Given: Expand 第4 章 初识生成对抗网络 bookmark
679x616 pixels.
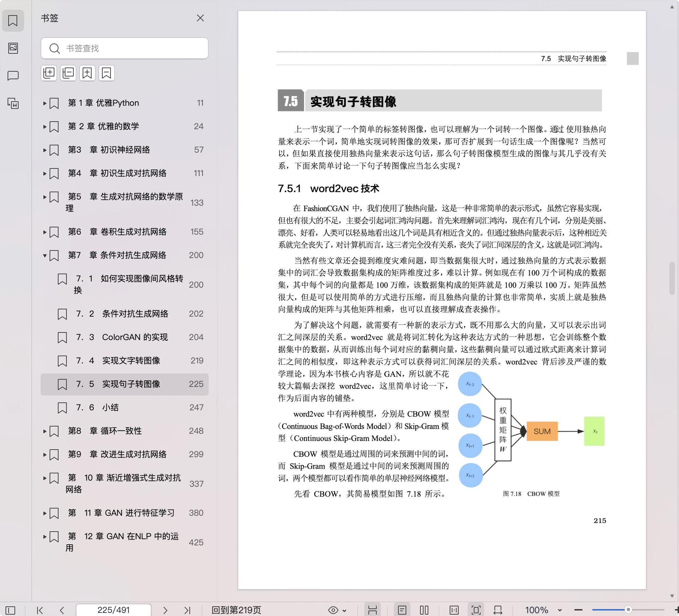Looking at the screenshot, I should click(45, 173).
